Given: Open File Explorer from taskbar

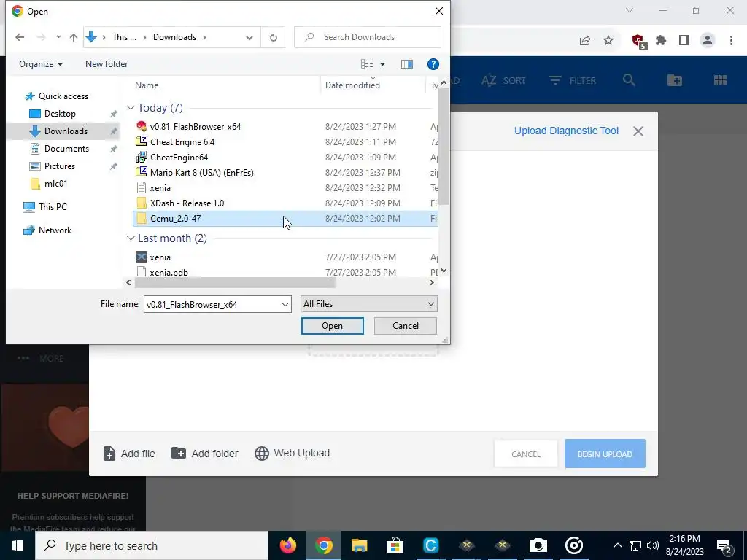Looking at the screenshot, I should [359, 545].
